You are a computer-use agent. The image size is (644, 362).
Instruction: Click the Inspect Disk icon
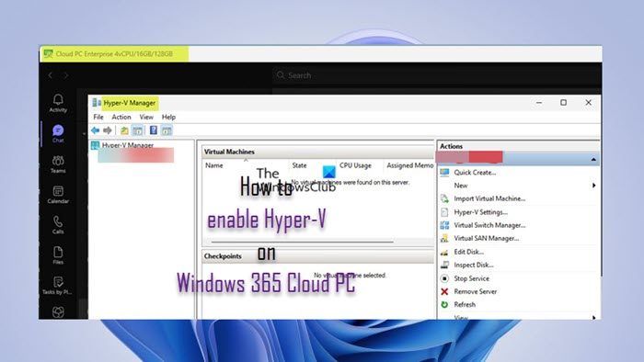[444, 266]
